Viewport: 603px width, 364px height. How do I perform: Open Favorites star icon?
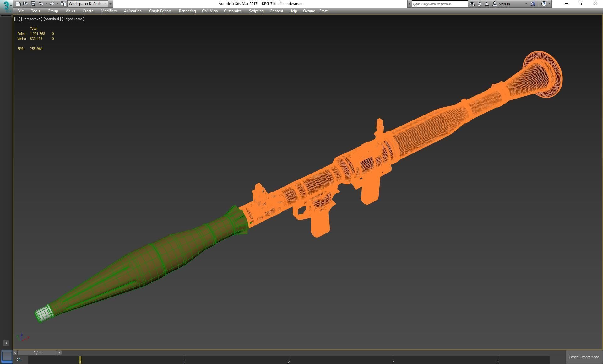pyautogui.click(x=487, y=4)
